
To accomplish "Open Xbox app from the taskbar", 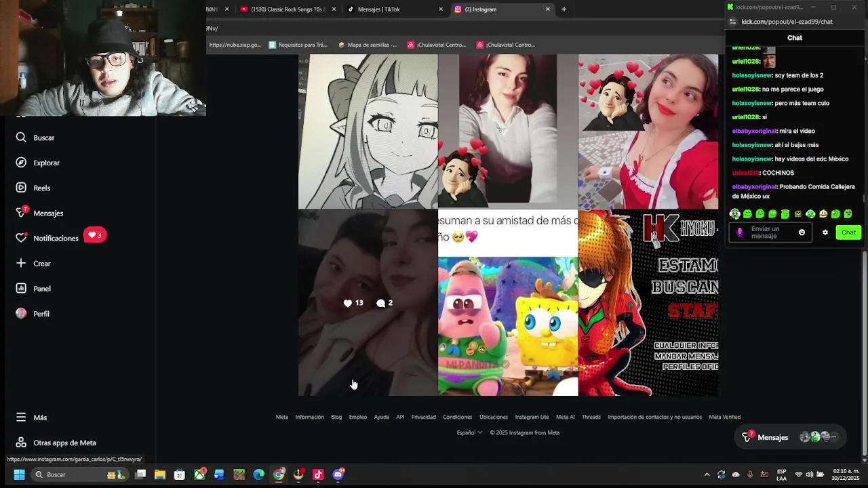I will coord(200,474).
